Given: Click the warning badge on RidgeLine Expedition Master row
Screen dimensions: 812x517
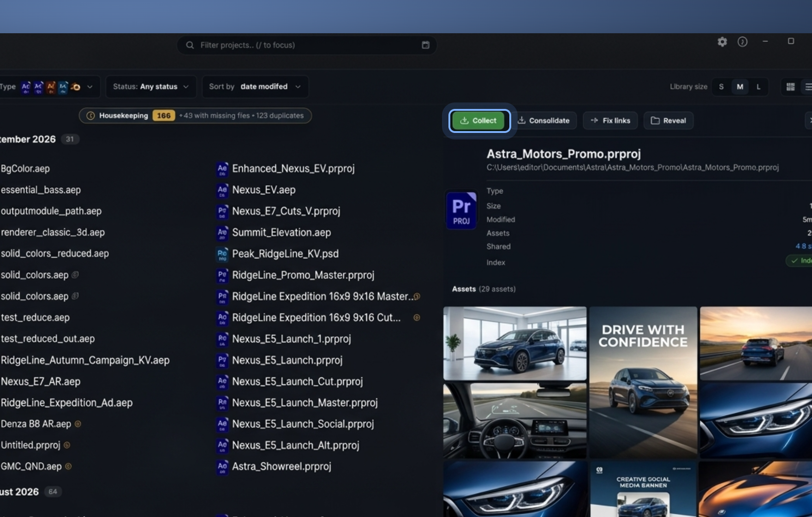Looking at the screenshot, I should pos(417,296).
